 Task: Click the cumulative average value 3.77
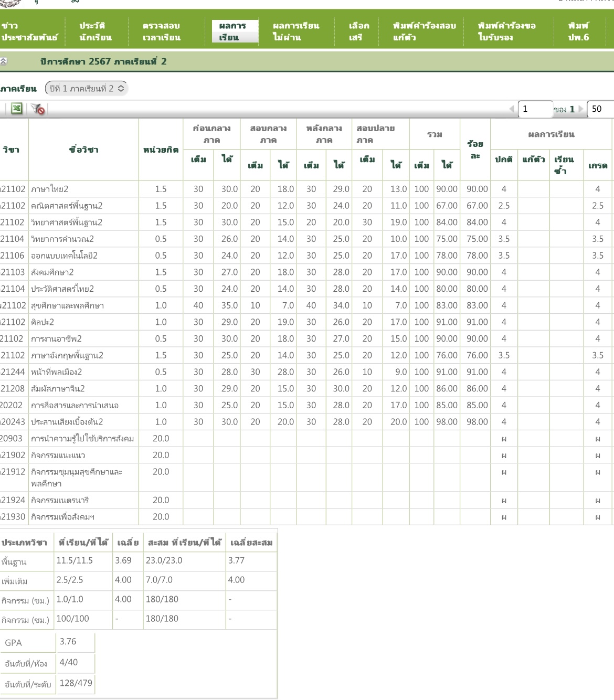tap(236, 560)
